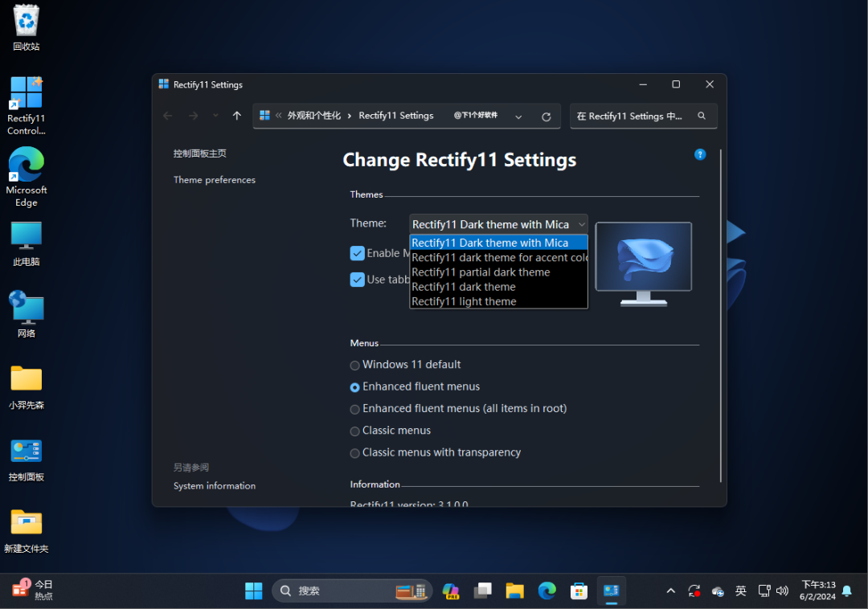The image size is (868, 609).
Task: Choose Rectify11 light theme from list
Action: pos(464,301)
